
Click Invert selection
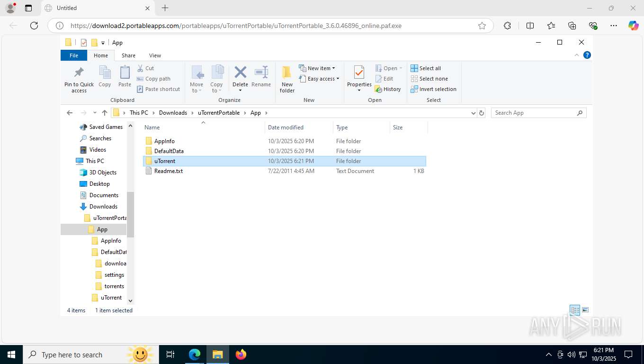433,89
